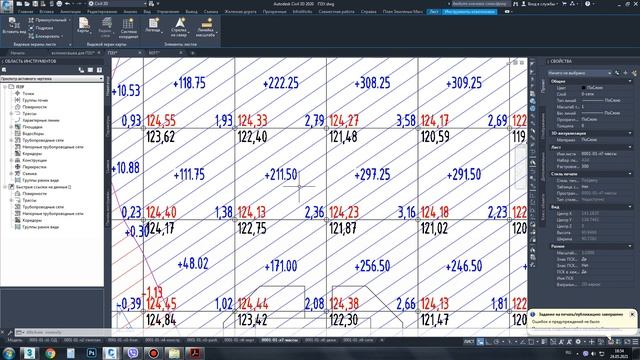Image resolution: width=640 pixels, height=360 pixels.
Task: Open Adobe Acrobat from the taskbar
Action: 195,353
